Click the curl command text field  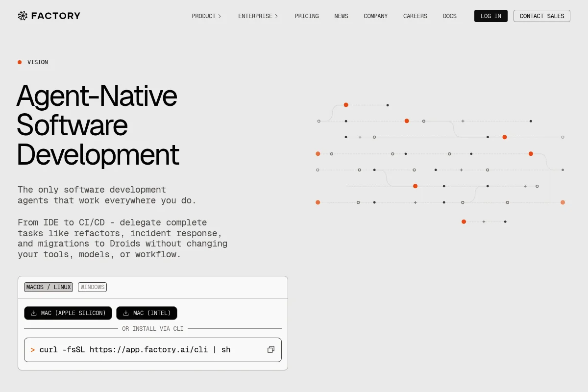(x=153, y=350)
